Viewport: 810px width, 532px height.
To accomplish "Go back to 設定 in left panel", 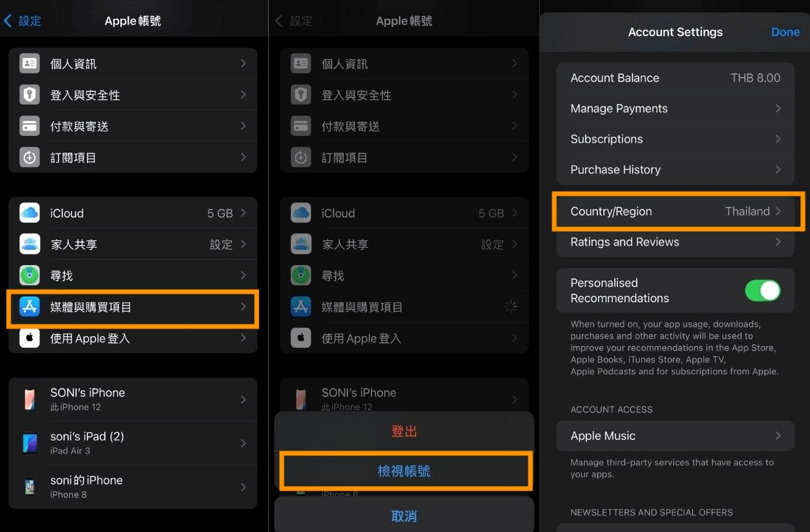I will pyautogui.click(x=23, y=21).
